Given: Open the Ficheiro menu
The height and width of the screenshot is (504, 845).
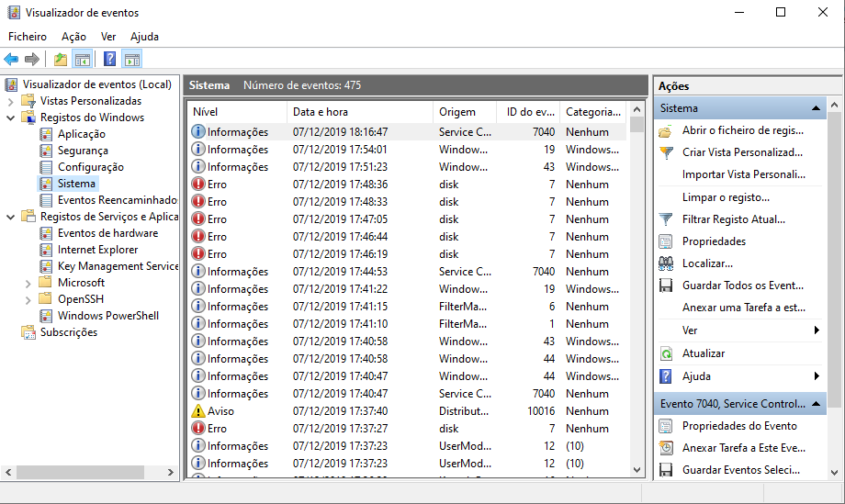Looking at the screenshot, I should [28, 37].
